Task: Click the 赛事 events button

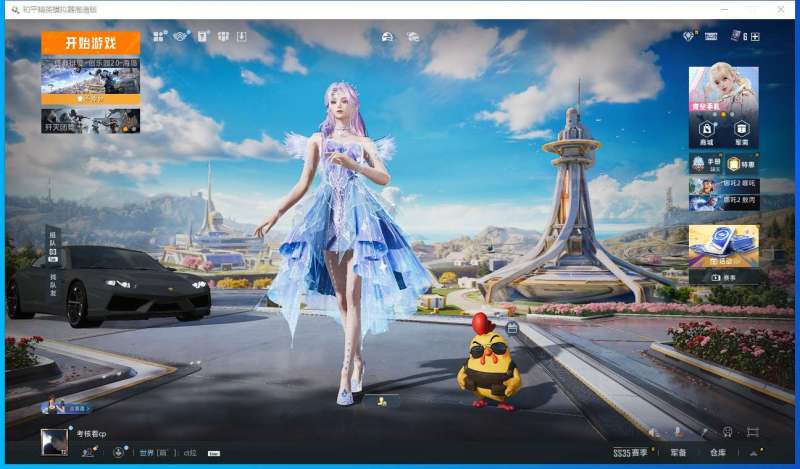Action: [723, 276]
